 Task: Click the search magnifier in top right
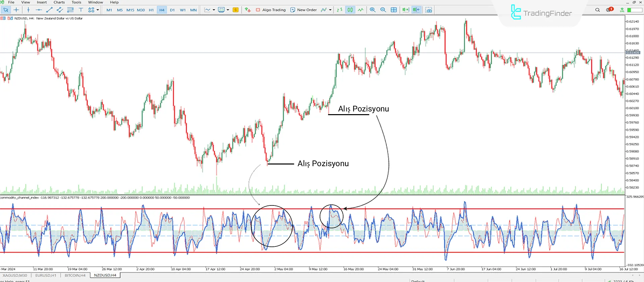tap(597, 10)
